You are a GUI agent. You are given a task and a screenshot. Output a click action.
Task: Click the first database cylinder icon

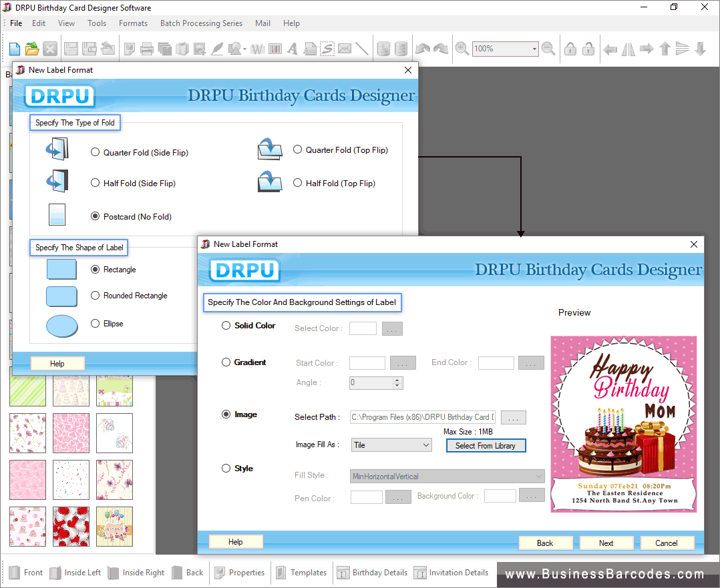(383, 49)
